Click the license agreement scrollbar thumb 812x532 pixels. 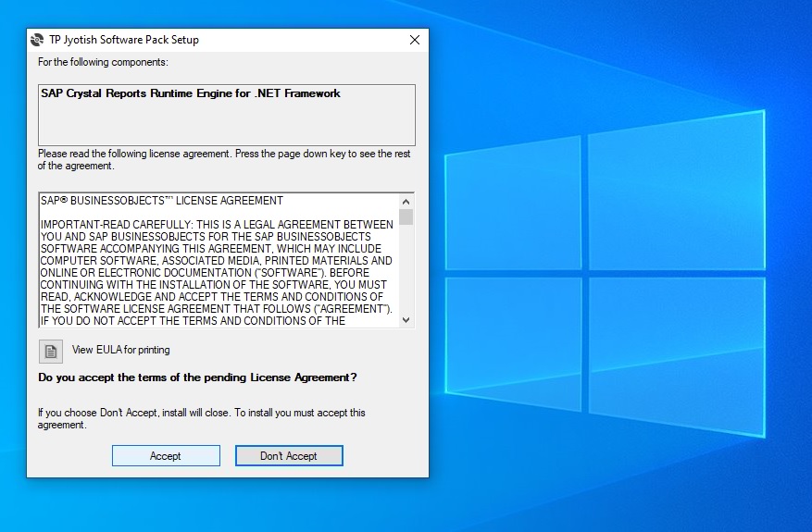(x=406, y=217)
